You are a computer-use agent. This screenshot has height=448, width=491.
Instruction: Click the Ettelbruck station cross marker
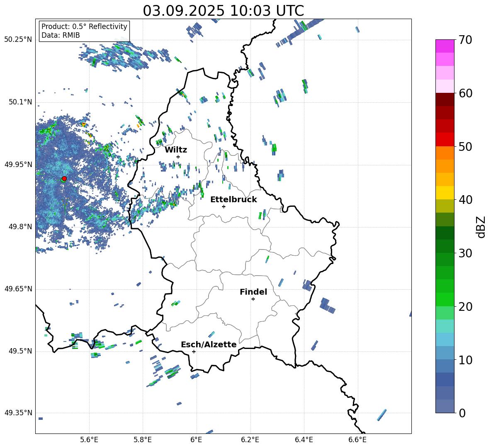tap(224, 206)
